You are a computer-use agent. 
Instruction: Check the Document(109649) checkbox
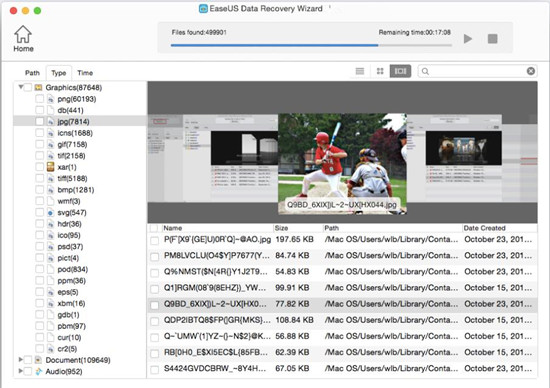pos(28,360)
